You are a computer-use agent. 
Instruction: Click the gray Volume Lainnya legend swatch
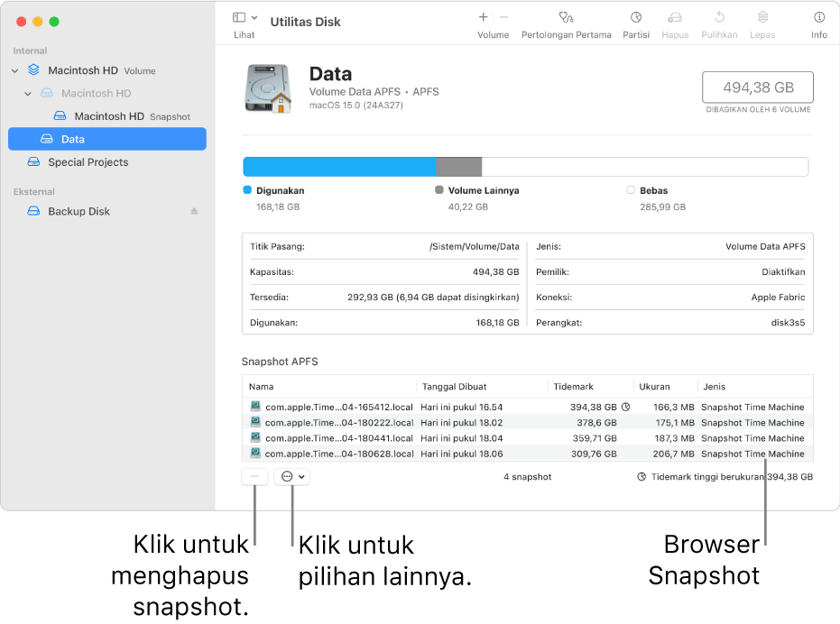click(x=439, y=189)
